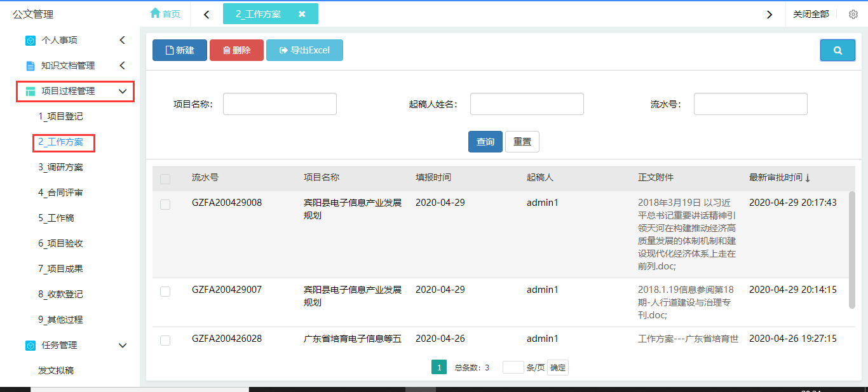The width and height of the screenshot is (868, 392).
Task: Click the 知识文档管理 document icon
Action: pos(31,66)
